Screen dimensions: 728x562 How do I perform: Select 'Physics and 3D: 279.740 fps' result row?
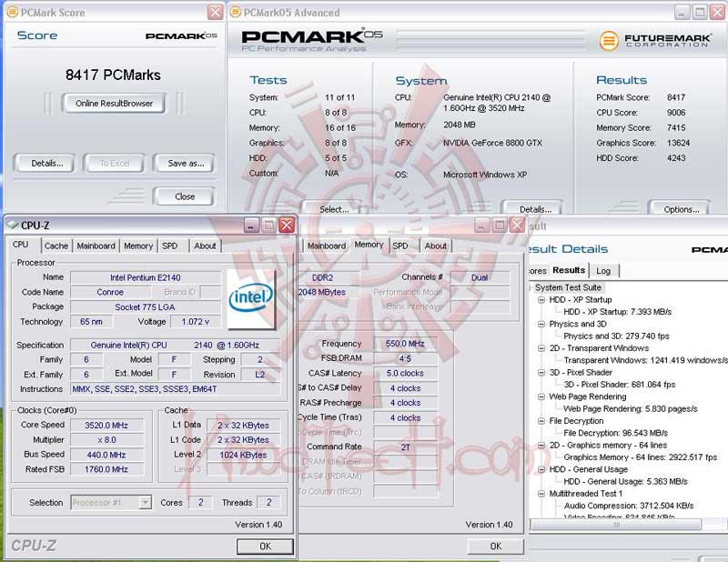(x=617, y=336)
